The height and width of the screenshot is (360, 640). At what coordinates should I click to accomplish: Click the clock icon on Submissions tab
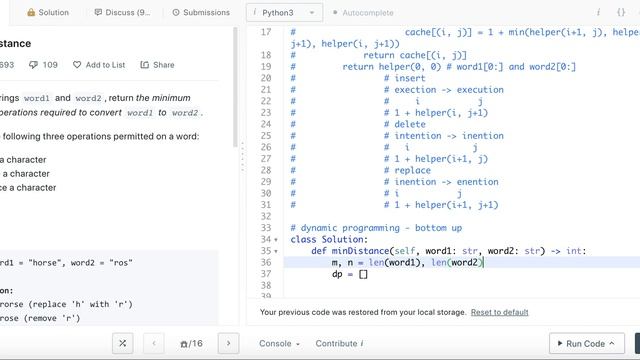(176, 13)
